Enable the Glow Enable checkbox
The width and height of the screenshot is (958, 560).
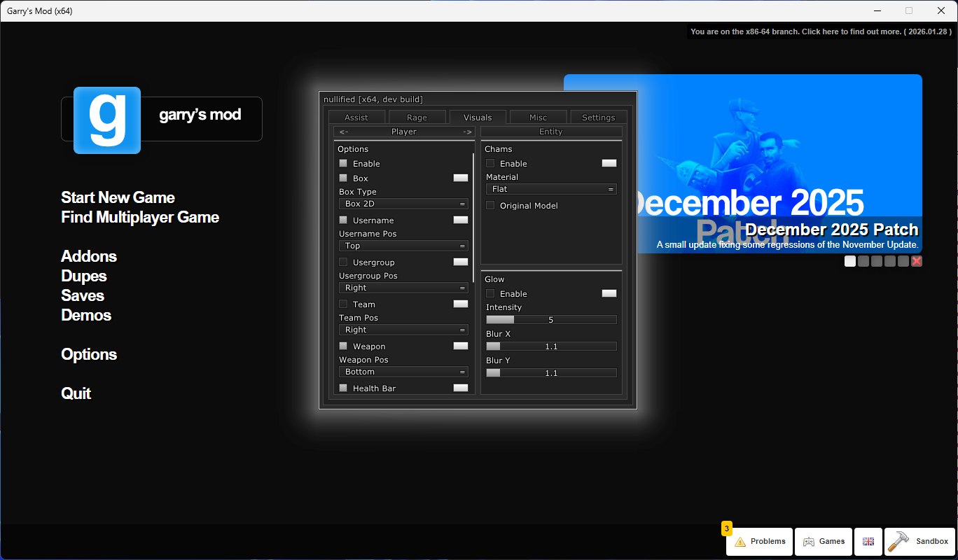point(490,293)
